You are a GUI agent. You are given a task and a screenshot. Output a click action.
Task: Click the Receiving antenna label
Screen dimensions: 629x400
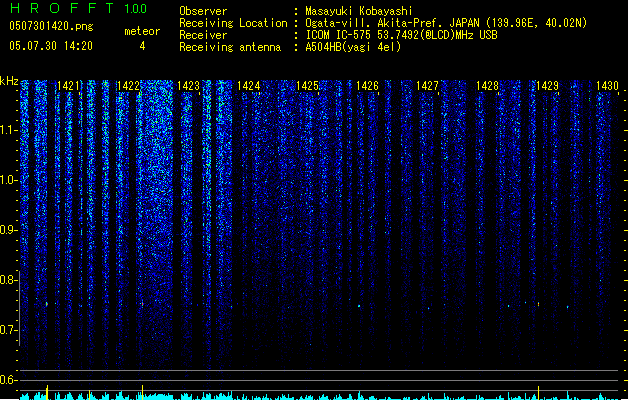tap(230, 47)
